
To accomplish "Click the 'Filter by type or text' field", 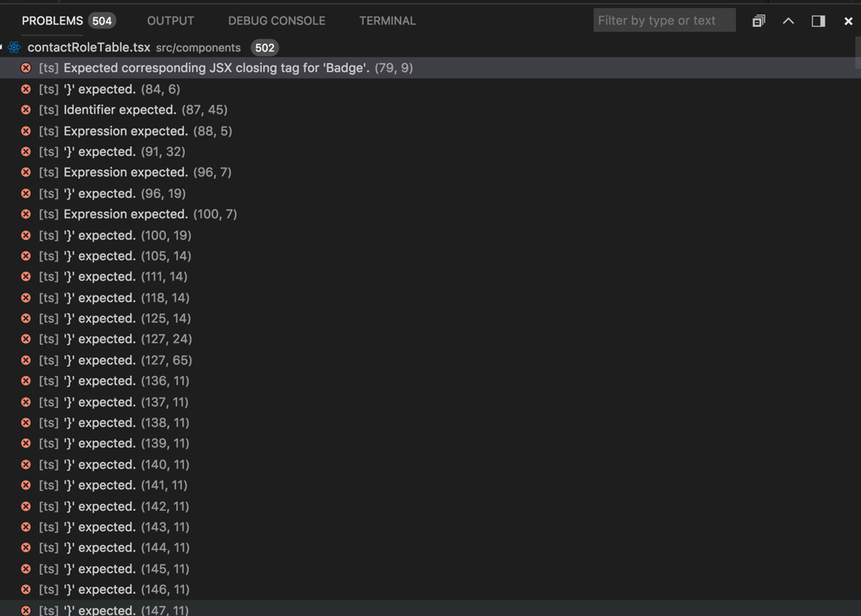I will point(664,21).
